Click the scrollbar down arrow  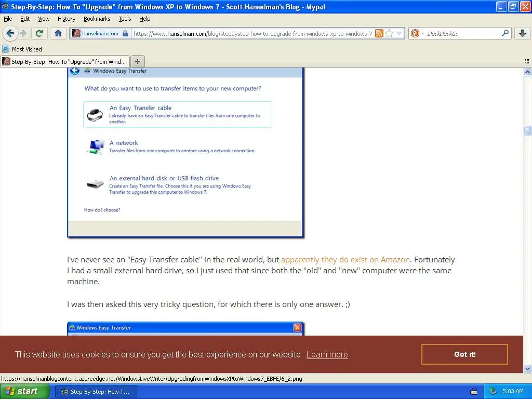[527, 368]
